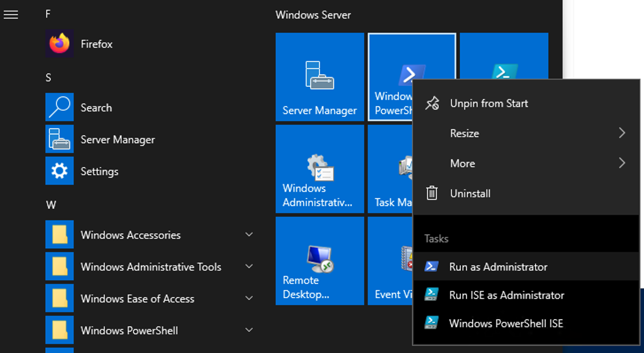Open the hamburger menu at top left
Image resolution: width=644 pixels, height=353 pixels.
click(11, 15)
